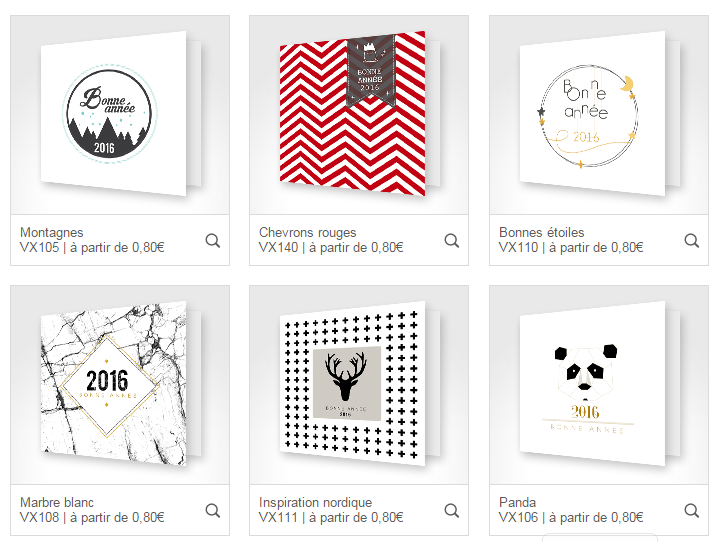The height and width of the screenshot is (542, 720).
Task: Open the Chevrons rouges title link
Action: 307,232
